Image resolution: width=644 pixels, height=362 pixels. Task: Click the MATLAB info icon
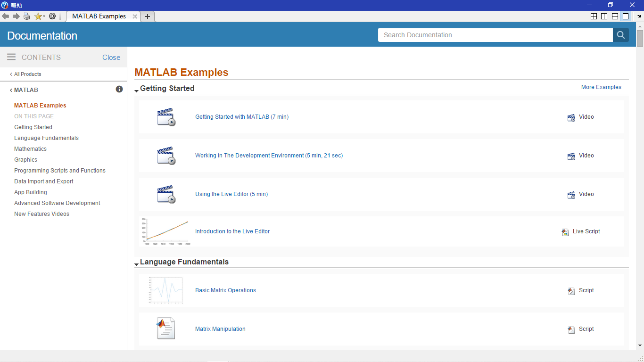pyautogui.click(x=119, y=89)
